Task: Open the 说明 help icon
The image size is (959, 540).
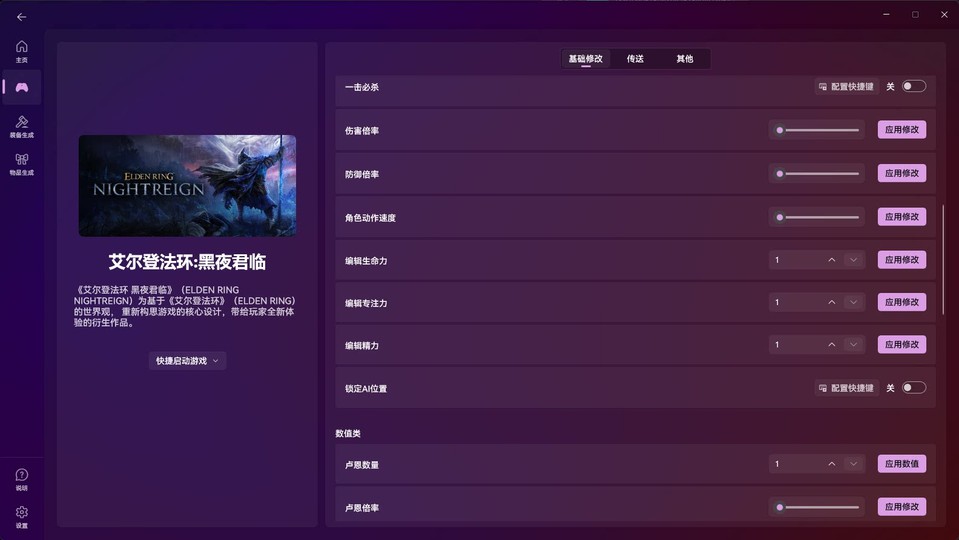Action: (x=21, y=479)
